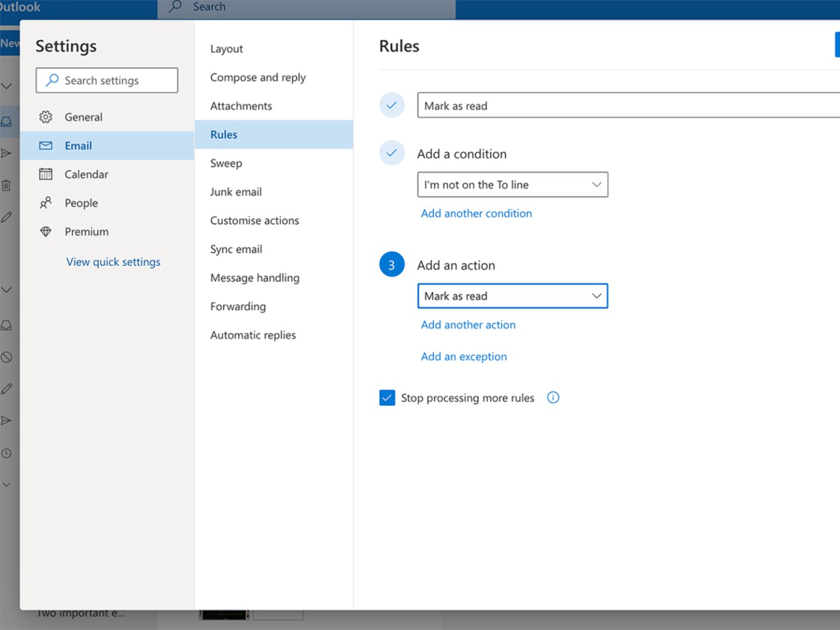Open the Mark as read action dropdown
Image resolution: width=840 pixels, height=630 pixels.
[x=512, y=296]
